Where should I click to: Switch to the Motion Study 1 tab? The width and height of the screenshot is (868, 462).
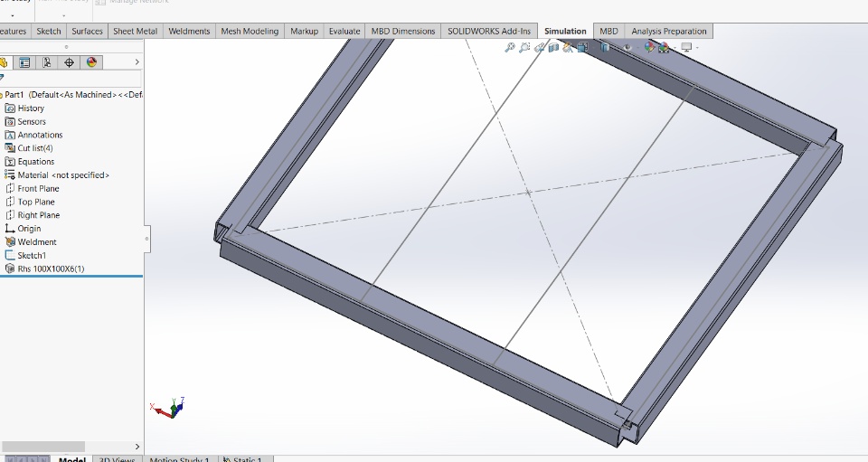click(179, 458)
